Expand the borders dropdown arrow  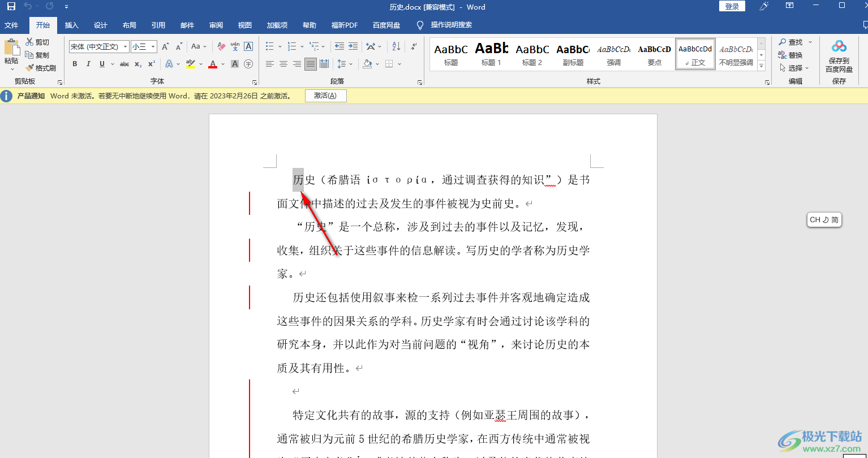click(399, 64)
